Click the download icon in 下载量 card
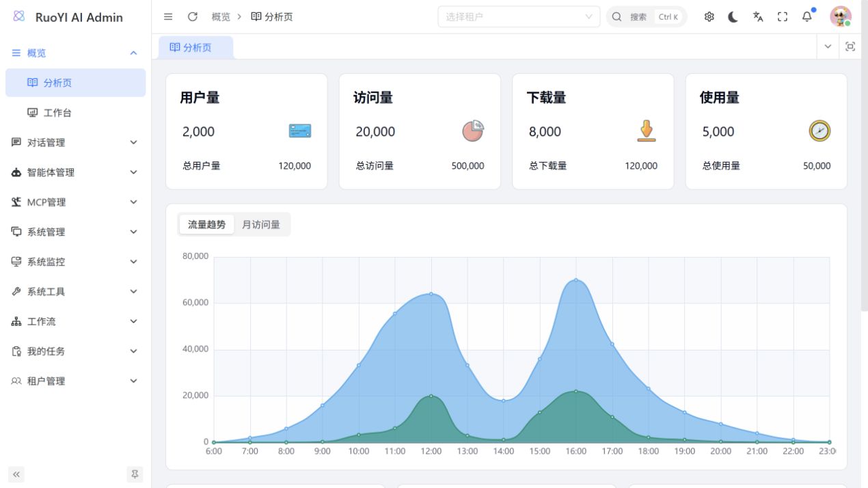This screenshot has width=868, height=488. (x=646, y=131)
